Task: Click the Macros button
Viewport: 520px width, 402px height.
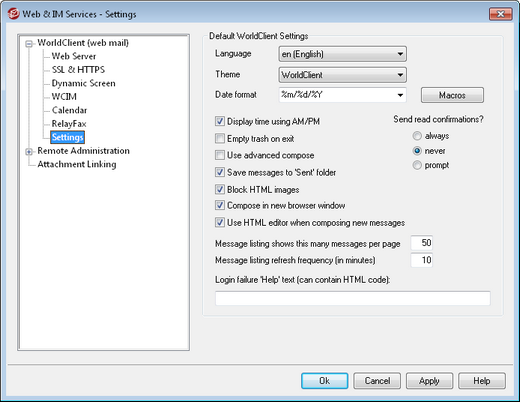Action: point(452,95)
